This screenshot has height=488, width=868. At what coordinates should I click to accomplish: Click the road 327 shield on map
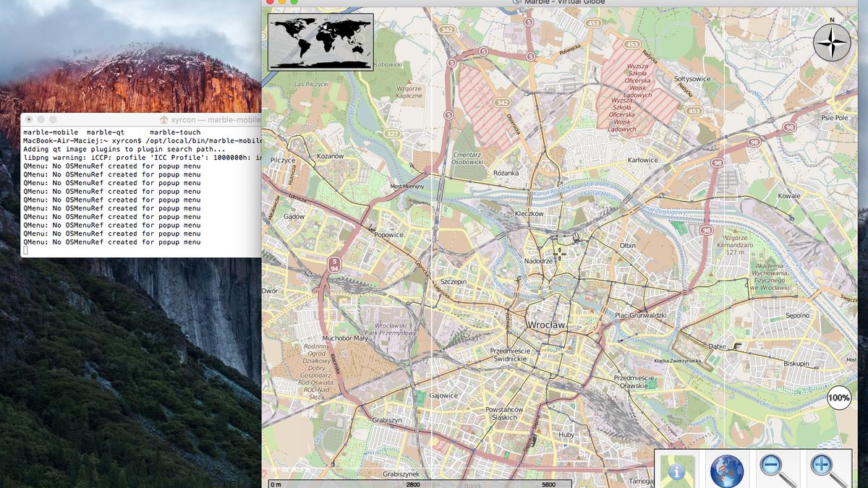point(393,134)
